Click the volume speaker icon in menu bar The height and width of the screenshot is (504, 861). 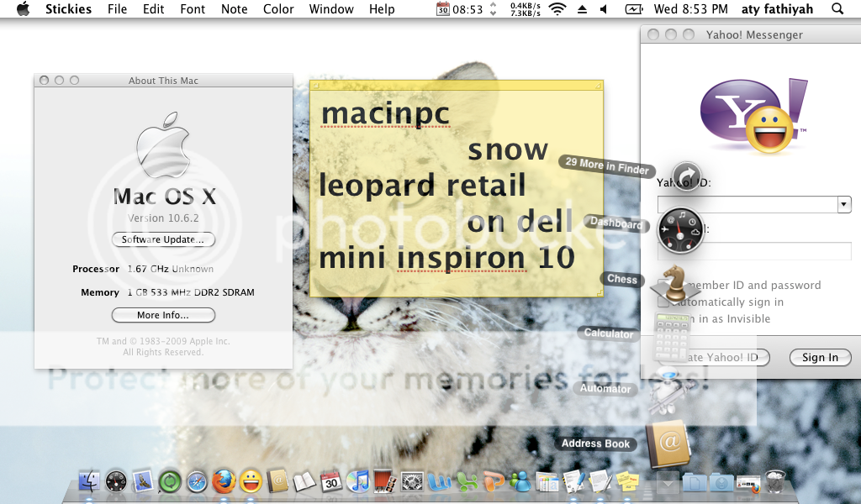pyautogui.click(x=604, y=9)
